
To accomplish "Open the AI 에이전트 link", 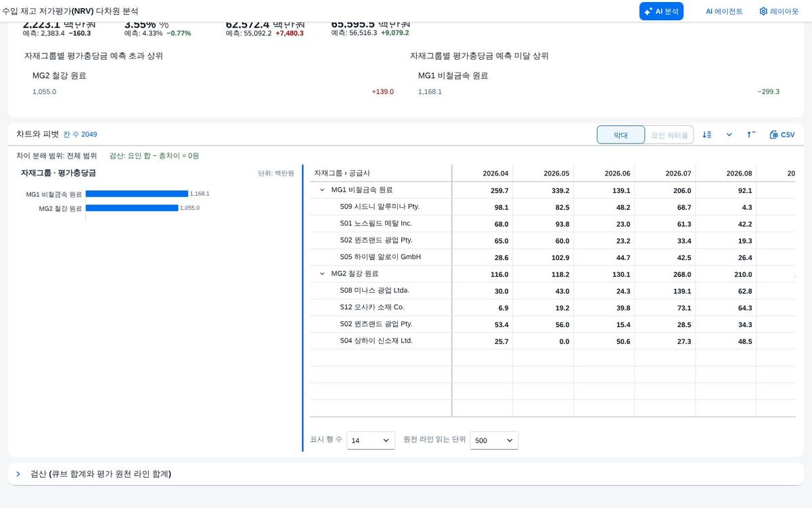I will coord(724,12).
